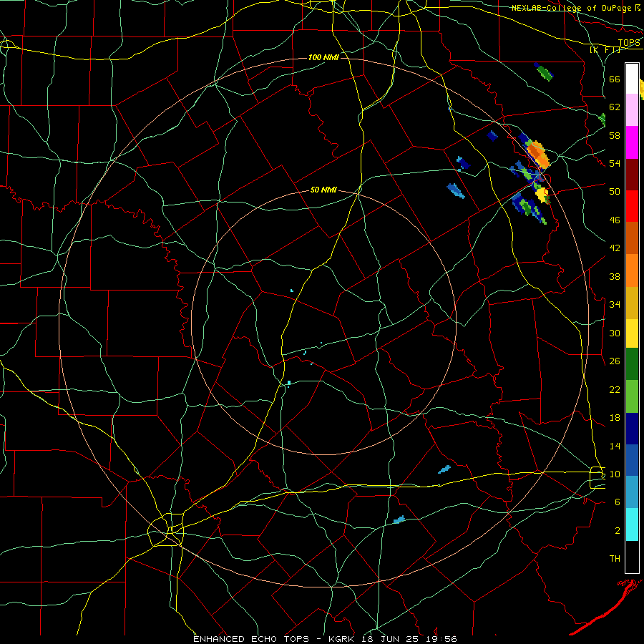Click the bright yellow echo top cell
Image resolution: width=644 pixels, height=644 pixels.
(542, 194)
